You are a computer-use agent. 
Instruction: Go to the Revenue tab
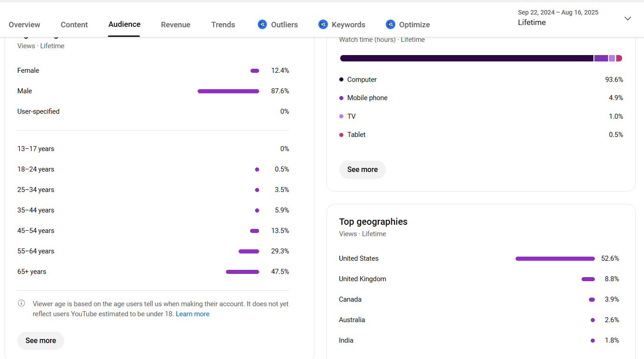click(175, 25)
